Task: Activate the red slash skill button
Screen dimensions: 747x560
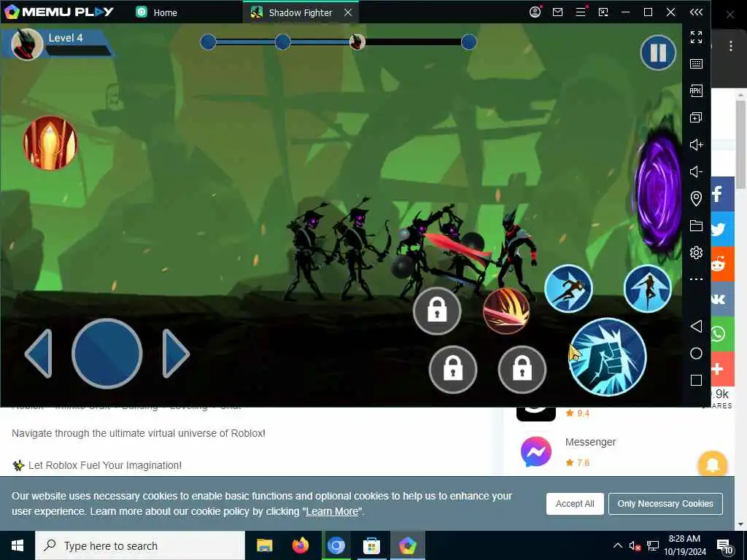Action: 506,311
